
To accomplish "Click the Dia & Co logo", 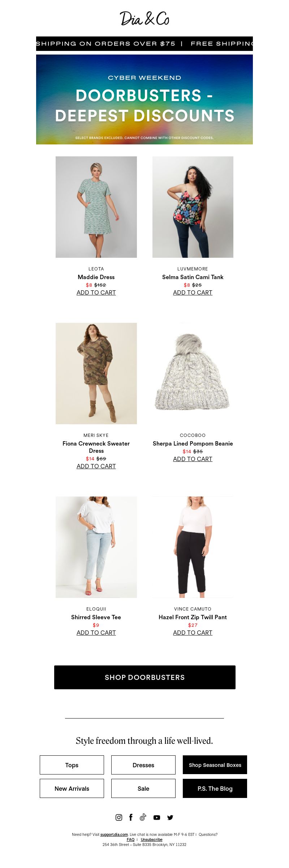I will (144, 18).
